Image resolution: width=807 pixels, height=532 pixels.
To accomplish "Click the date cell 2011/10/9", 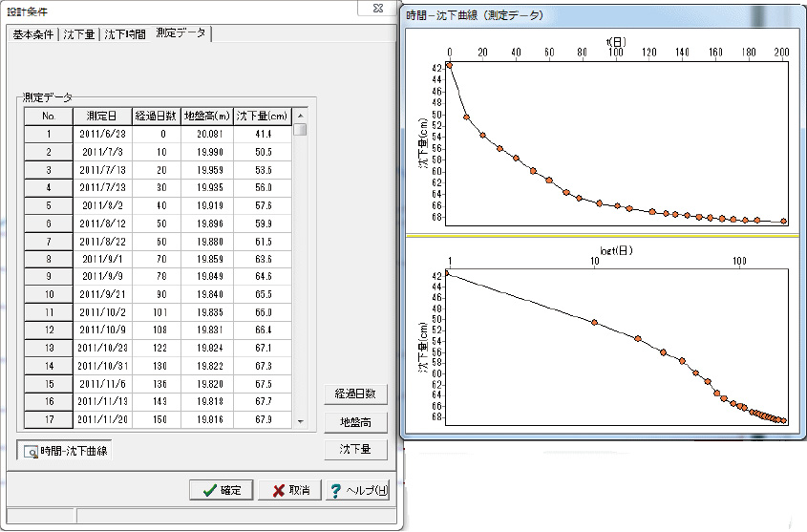I will click(x=102, y=330).
